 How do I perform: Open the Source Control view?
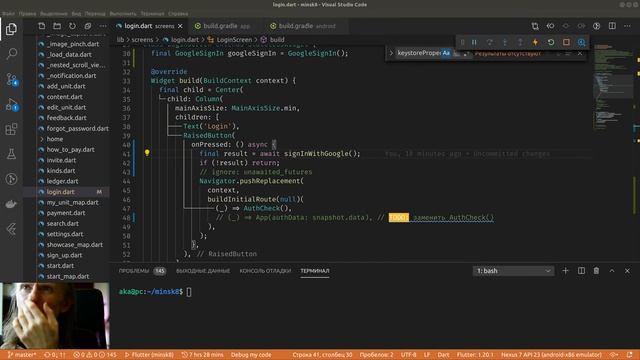[11, 79]
